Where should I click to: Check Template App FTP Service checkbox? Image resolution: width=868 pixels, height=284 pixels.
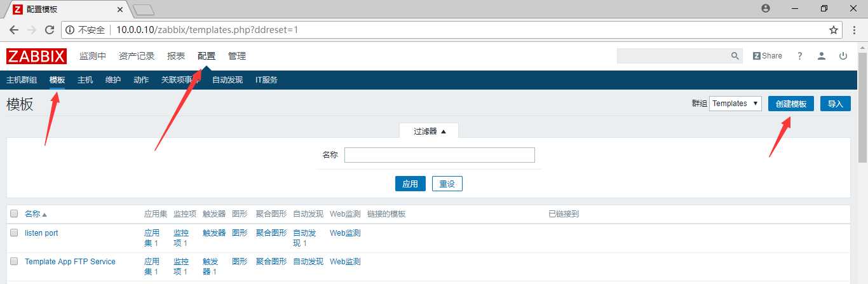coord(14,261)
